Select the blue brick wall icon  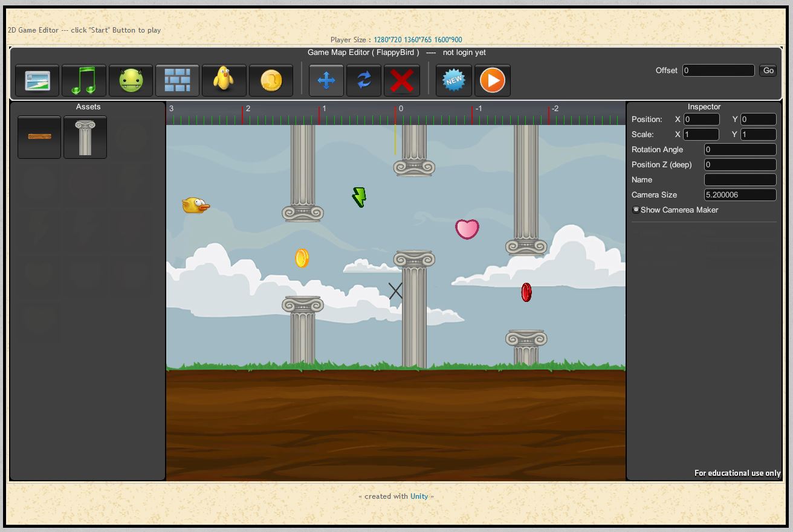point(177,80)
